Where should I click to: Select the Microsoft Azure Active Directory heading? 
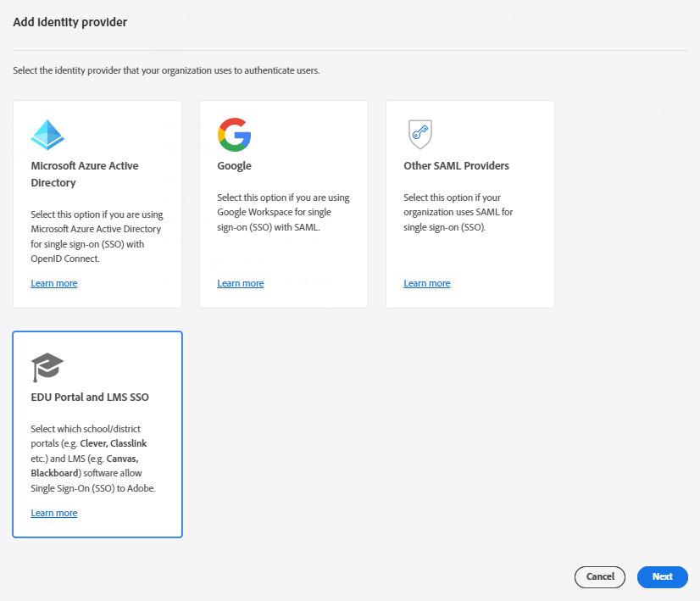85,174
